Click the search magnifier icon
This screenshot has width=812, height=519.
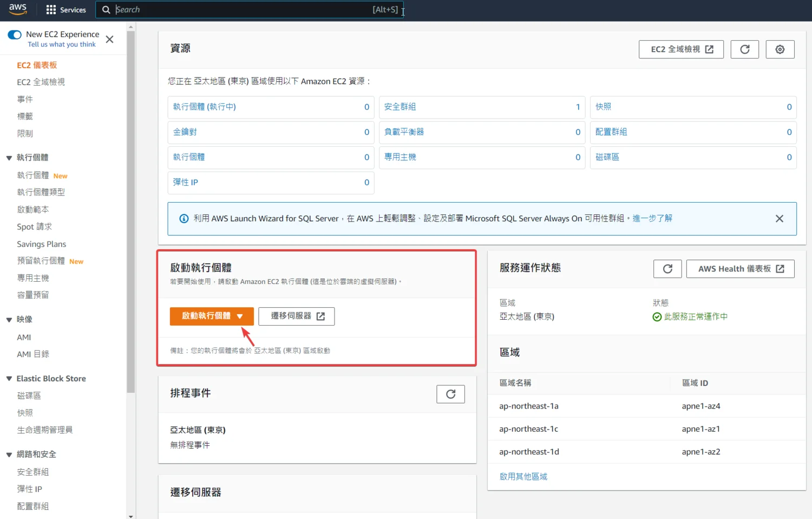[x=106, y=10]
